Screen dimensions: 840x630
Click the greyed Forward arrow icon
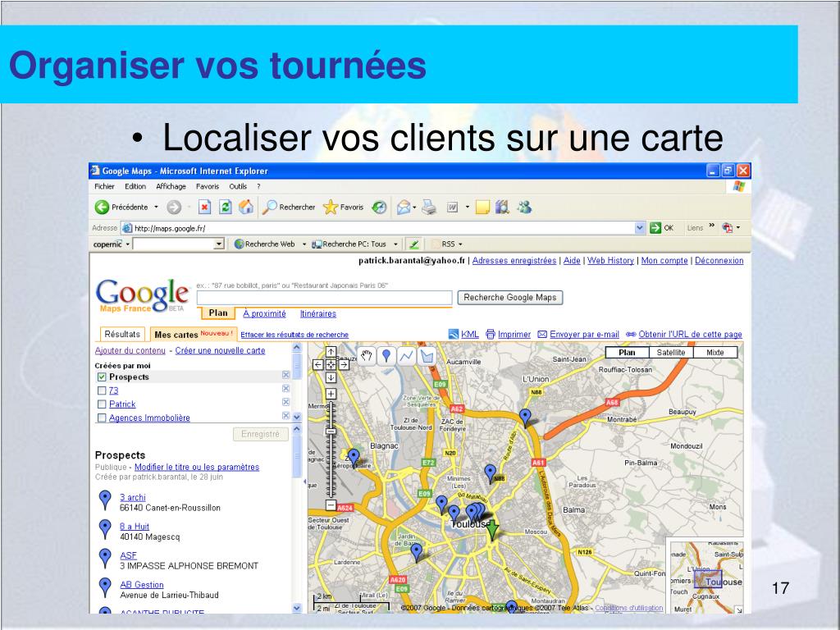tap(174, 208)
